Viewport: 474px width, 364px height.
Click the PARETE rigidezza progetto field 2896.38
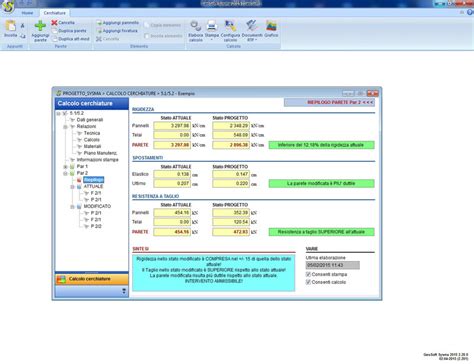click(x=231, y=145)
